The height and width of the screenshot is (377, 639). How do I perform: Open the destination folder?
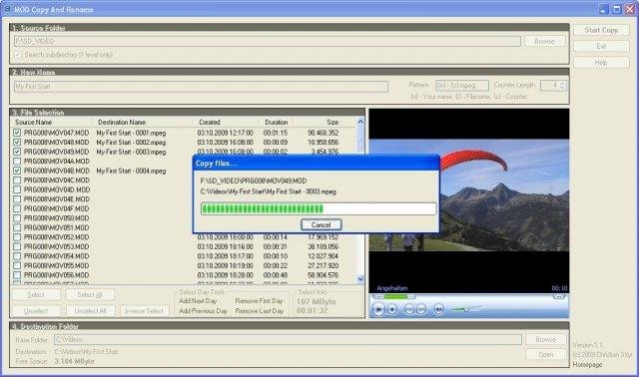(x=546, y=355)
